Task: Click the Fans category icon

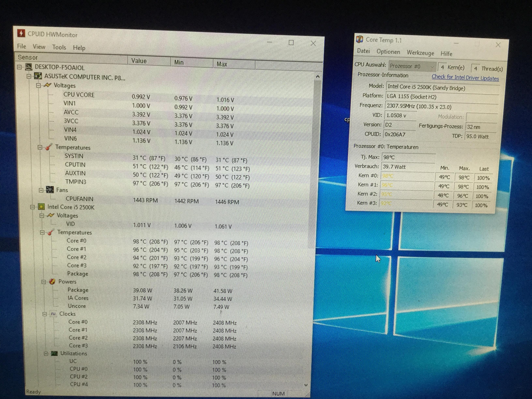Action: [50, 190]
